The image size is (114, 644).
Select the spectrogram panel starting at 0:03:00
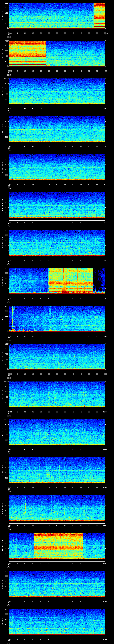click(57, 167)
